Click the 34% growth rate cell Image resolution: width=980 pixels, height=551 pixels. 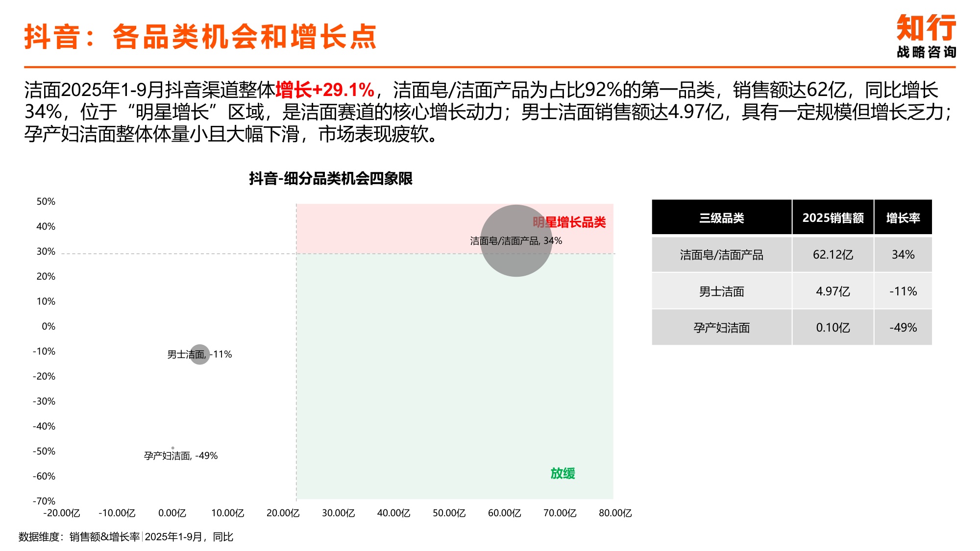click(x=903, y=255)
